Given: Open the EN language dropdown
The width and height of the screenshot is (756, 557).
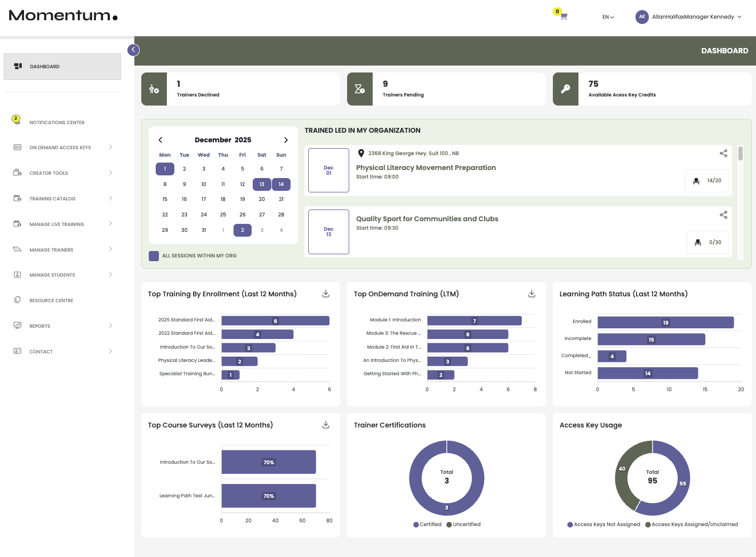Looking at the screenshot, I should pyautogui.click(x=607, y=17).
